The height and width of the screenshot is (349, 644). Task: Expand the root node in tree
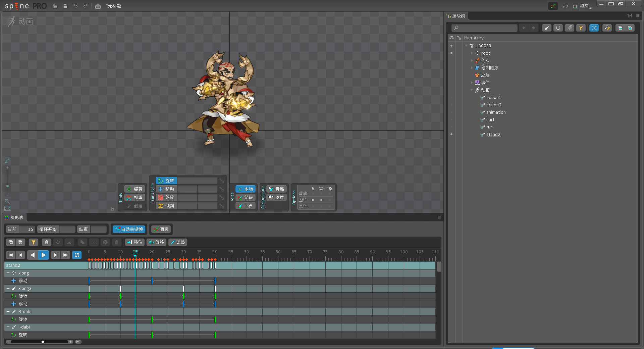point(472,53)
